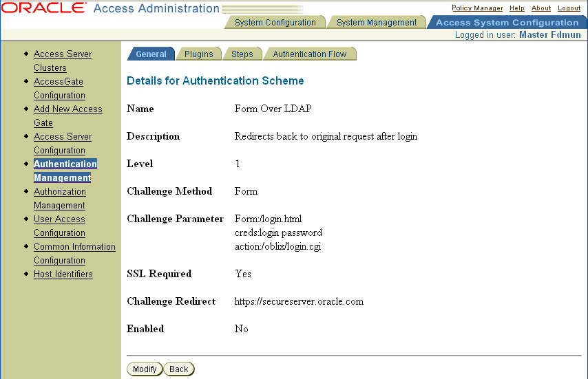Click the Back button
The width and height of the screenshot is (588, 379).
pyautogui.click(x=179, y=369)
